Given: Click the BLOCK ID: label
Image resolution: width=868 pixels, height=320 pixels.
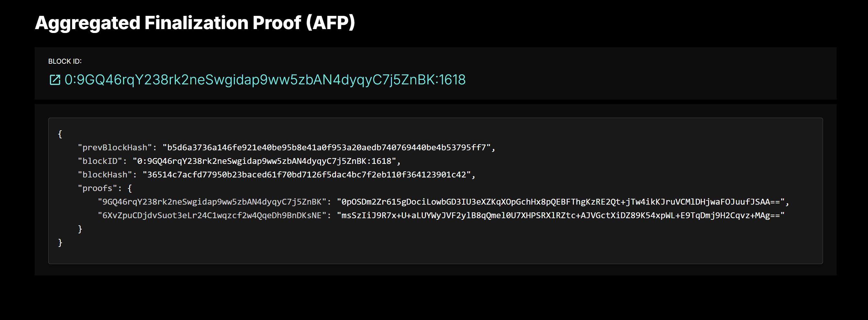Looking at the screenshot, I should 65,61.
